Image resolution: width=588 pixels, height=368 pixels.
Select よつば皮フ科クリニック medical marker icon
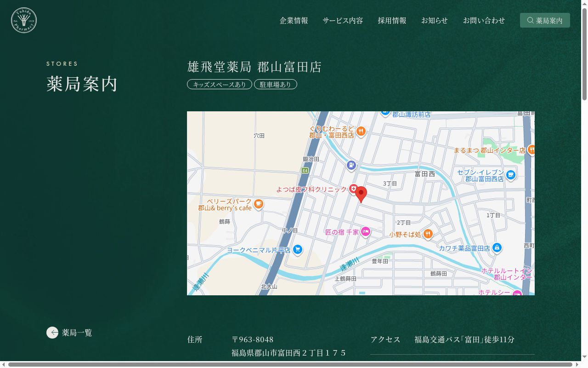click(353, 189)
